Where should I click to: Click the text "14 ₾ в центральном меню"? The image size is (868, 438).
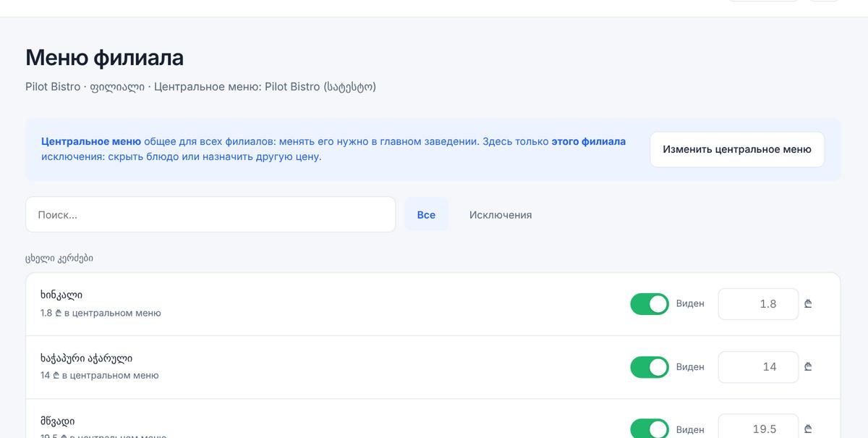pos(100,376)
